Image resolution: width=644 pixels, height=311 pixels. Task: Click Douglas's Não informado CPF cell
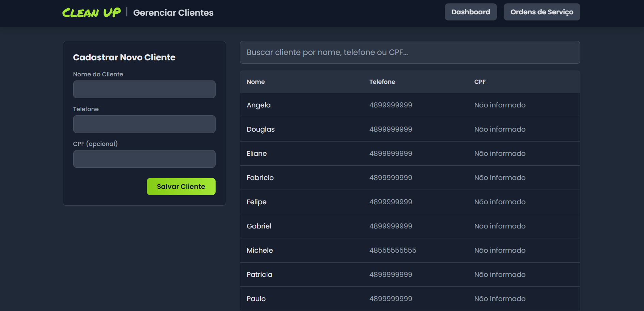[x=500, y=129]
